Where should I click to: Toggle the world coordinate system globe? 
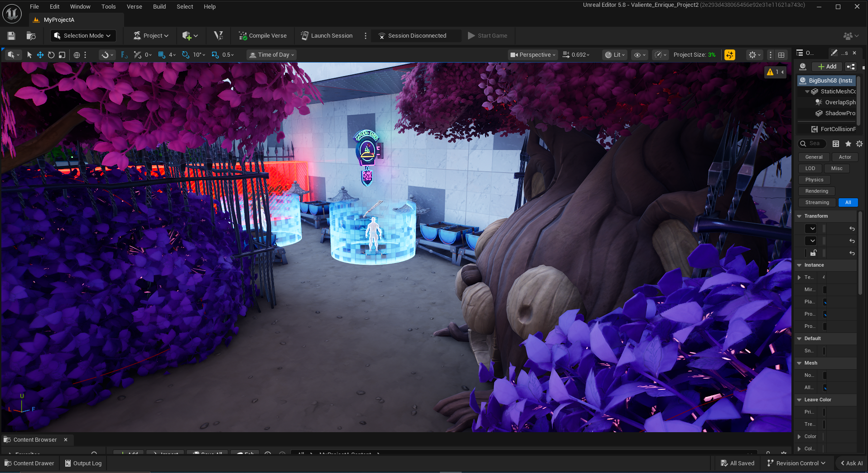77,55
